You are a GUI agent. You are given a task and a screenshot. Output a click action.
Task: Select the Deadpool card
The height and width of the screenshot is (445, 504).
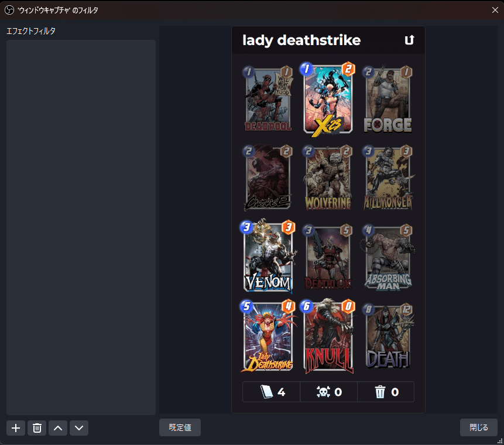pos(268,99)
